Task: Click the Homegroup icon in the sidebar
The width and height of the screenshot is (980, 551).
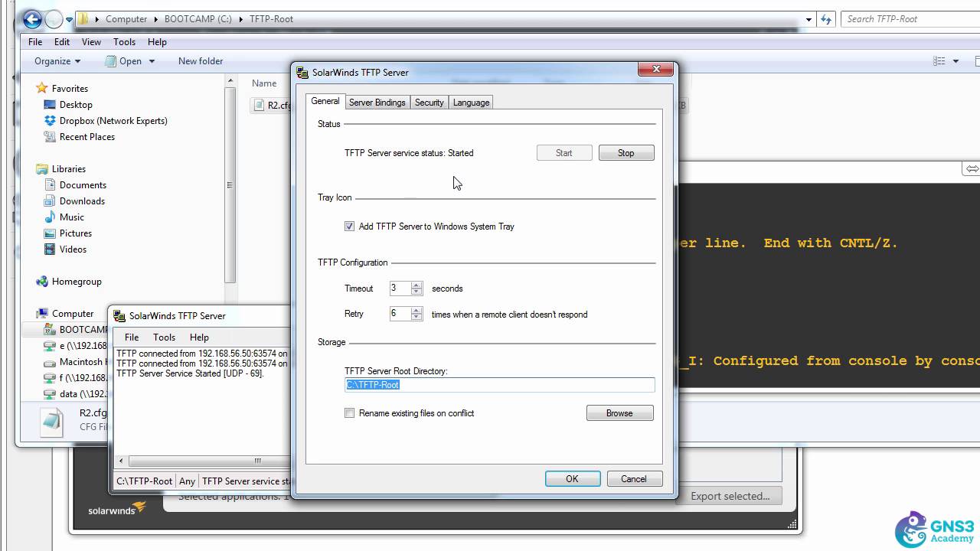Action: pyautogui.click(x=42, y=282)
